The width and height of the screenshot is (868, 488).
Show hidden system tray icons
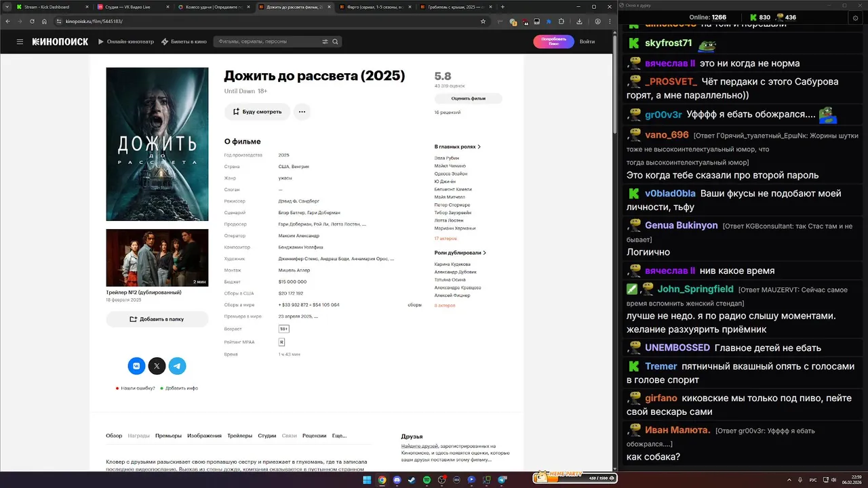coord(789,480)
